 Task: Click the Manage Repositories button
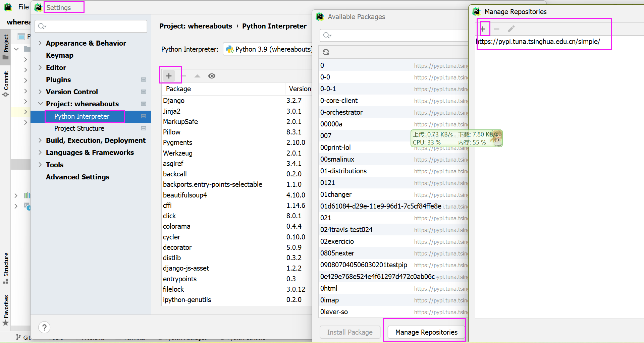[426, 332]
